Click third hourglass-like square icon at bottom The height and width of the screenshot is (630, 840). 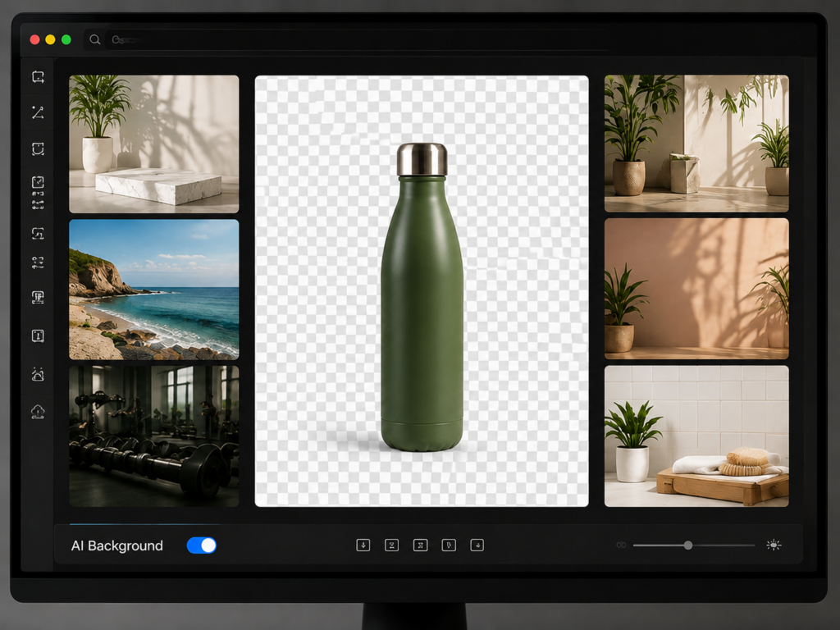(421, 546)
